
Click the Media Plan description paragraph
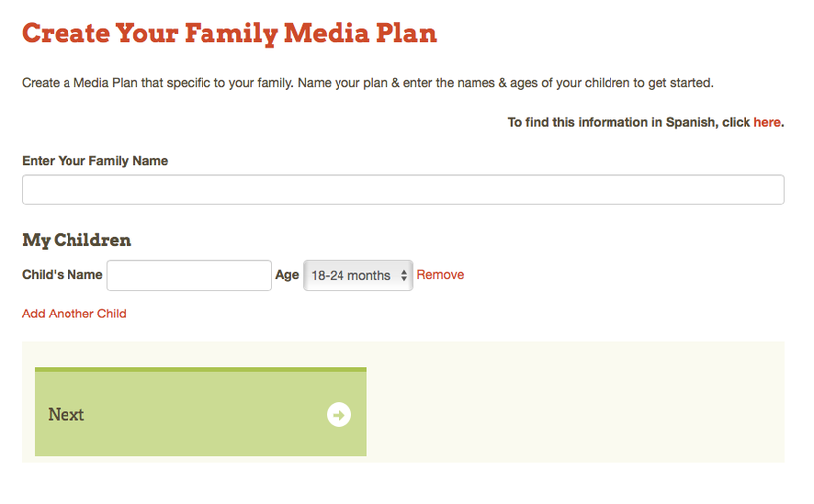367,83
